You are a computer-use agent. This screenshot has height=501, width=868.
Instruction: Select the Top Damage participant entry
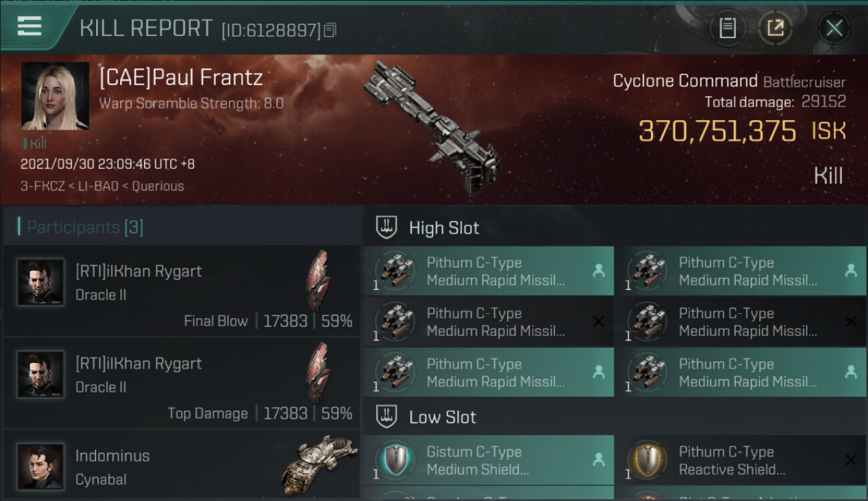182,383
